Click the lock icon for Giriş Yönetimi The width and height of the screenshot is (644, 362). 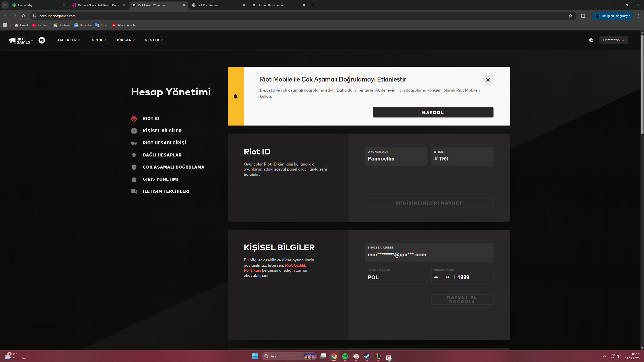(134, 179)
